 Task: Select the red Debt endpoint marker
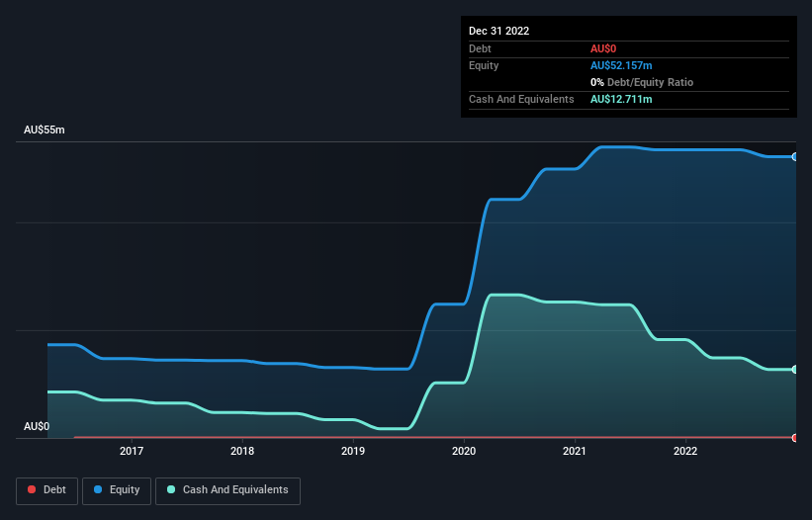[795, 438]
